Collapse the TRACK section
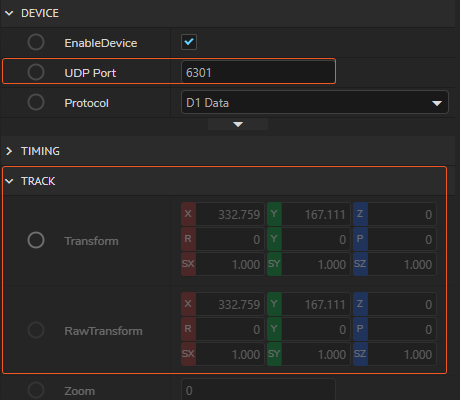Screen dimensions: 460x400 point(9,181)
